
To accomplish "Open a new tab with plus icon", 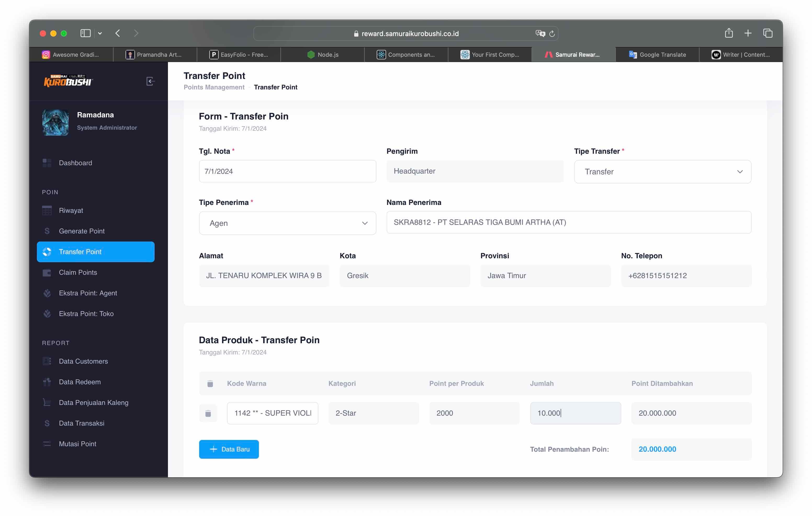I will click(x=748, y=33).
